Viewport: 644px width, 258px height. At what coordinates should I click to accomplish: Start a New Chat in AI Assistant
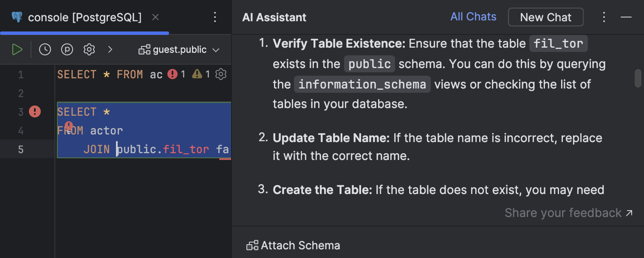click(x=545, y=17)
